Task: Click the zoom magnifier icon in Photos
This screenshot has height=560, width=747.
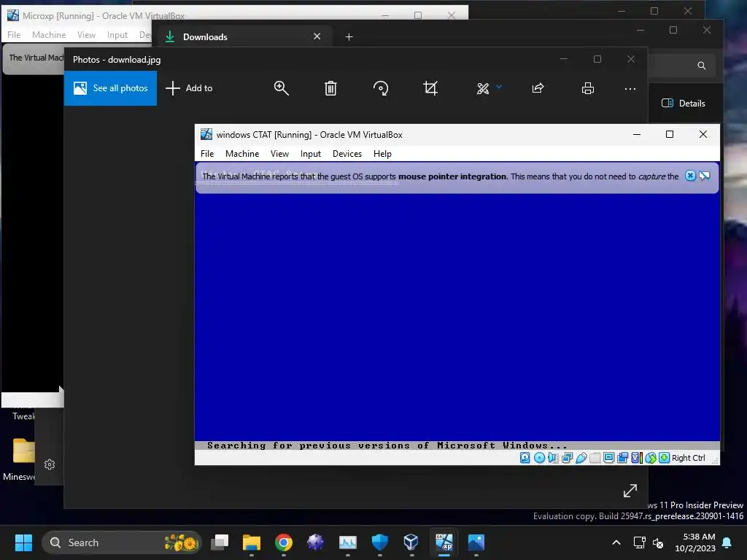Action: coord(281,88)
